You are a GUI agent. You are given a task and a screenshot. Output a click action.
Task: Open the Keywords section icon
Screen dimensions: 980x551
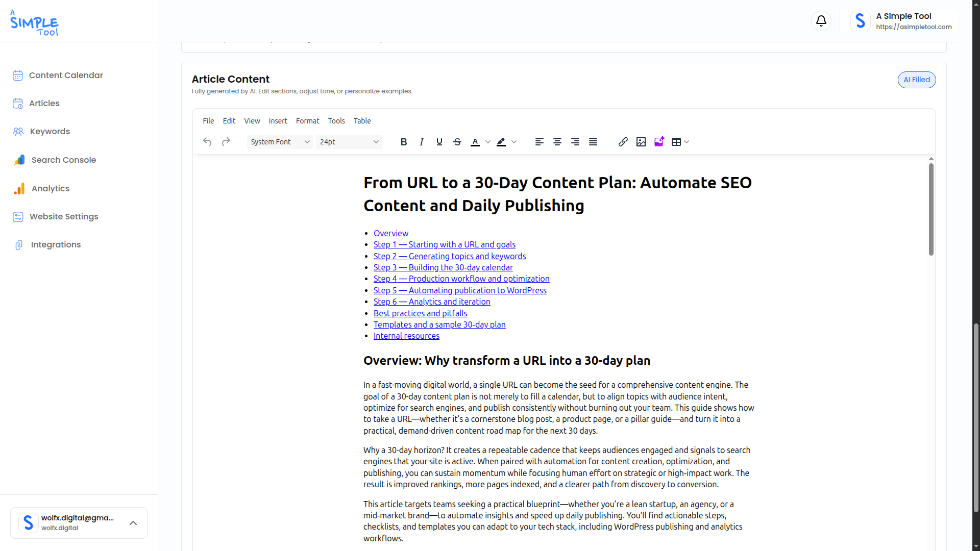coord(18,131)
